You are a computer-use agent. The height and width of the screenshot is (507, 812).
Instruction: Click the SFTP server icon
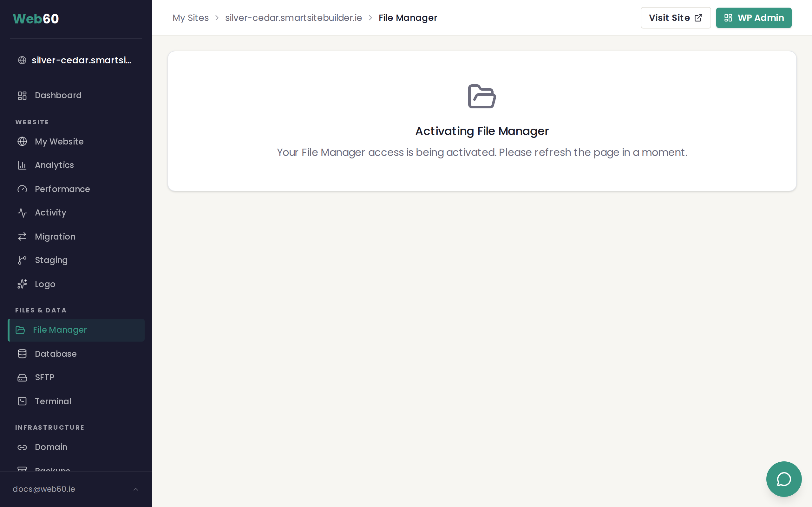[22, 377]
